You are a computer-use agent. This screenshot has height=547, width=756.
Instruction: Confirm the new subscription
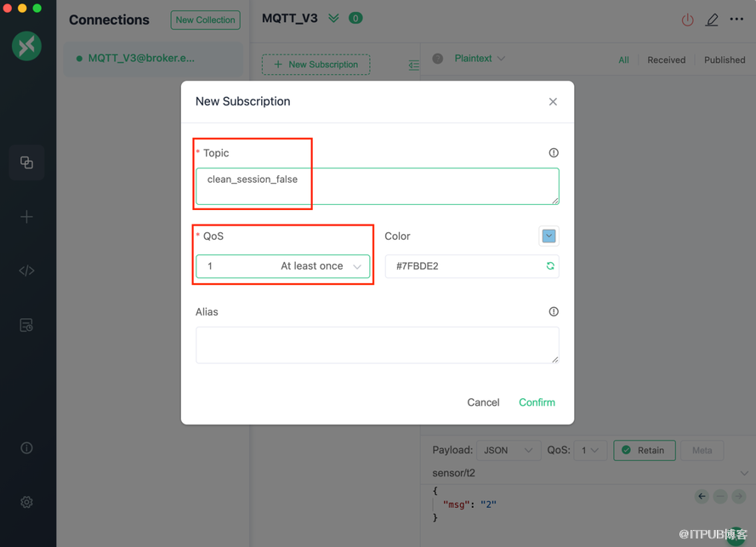coord(537,402)
